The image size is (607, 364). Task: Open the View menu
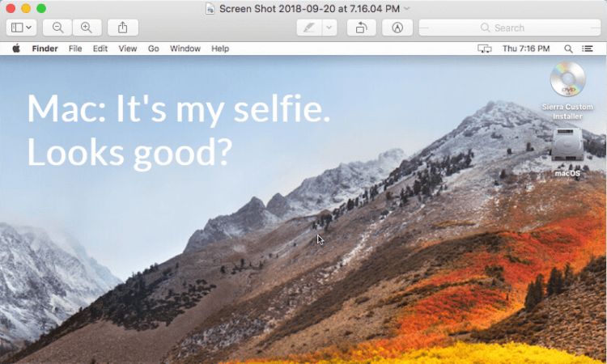tap(128, 49)
